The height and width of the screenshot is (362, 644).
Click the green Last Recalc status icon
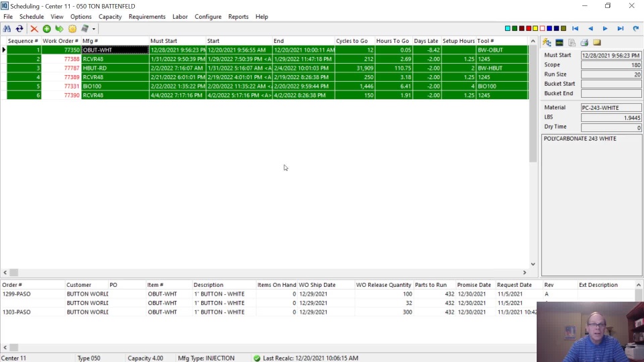pos(257,358)
